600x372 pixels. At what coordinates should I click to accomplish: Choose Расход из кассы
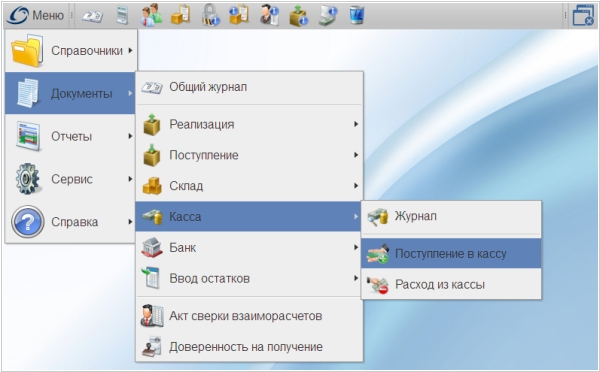tap(451, 284)
